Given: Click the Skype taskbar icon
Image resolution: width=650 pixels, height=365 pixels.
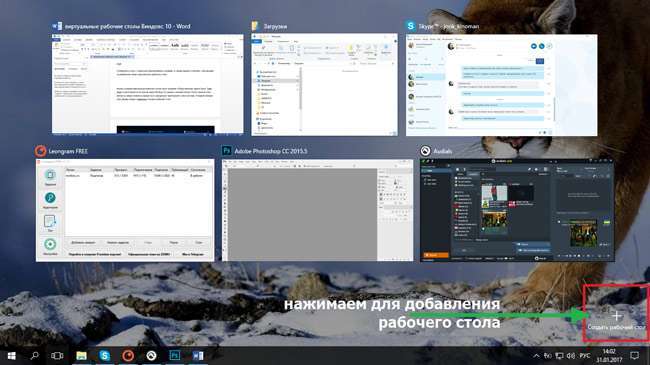Looking at the screenshot, I should (104, 356).
